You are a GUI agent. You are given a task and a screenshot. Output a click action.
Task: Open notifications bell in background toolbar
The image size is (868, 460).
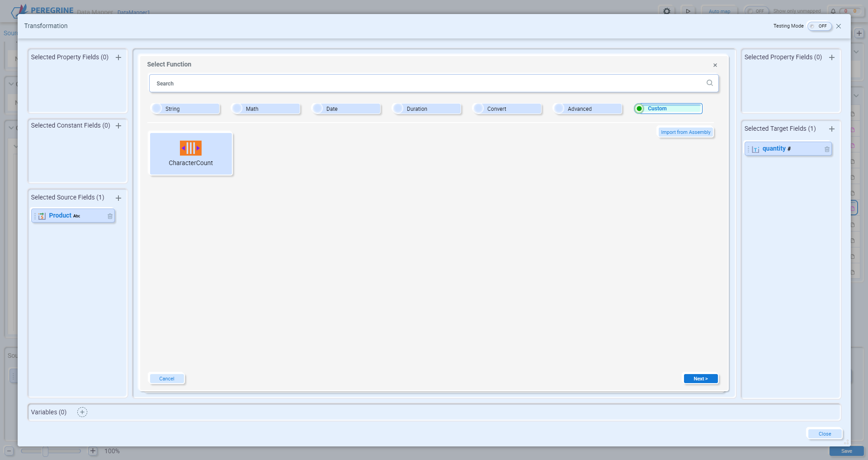[x=833, y=11]
